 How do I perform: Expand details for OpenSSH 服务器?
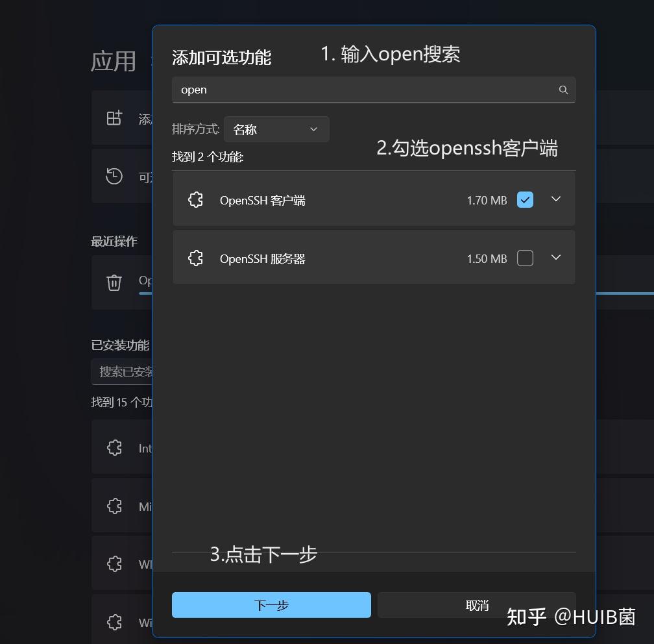click(x=555, y=258)
